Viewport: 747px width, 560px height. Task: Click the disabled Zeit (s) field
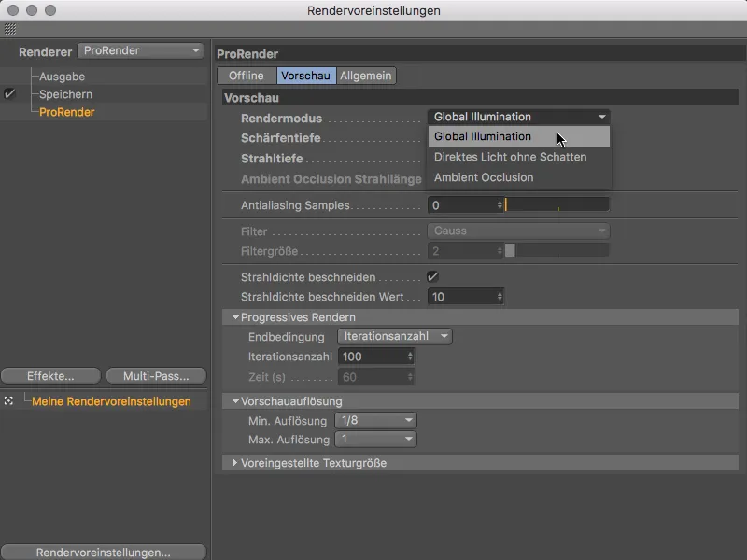[x=376, y=377]
